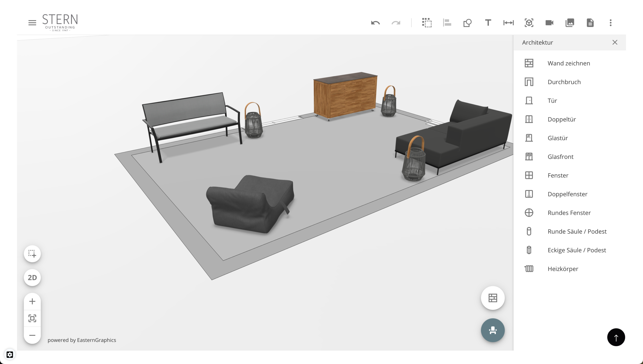Select Glastür in the Architektur panel
The height and width of the screenshot is (364, 643).
click(558, 138)
